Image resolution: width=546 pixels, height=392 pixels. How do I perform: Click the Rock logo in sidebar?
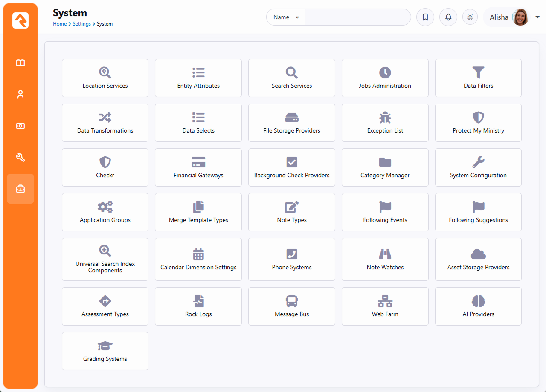(x=20, y=20)
